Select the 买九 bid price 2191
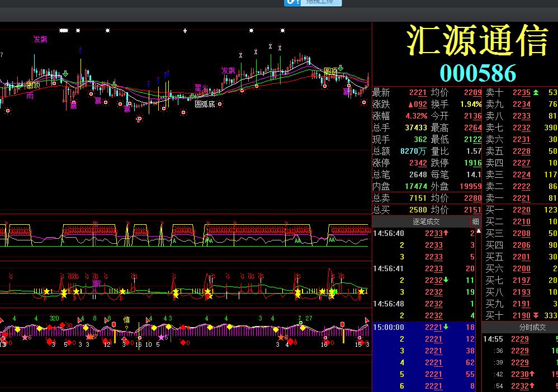 [x=521, y=304]
